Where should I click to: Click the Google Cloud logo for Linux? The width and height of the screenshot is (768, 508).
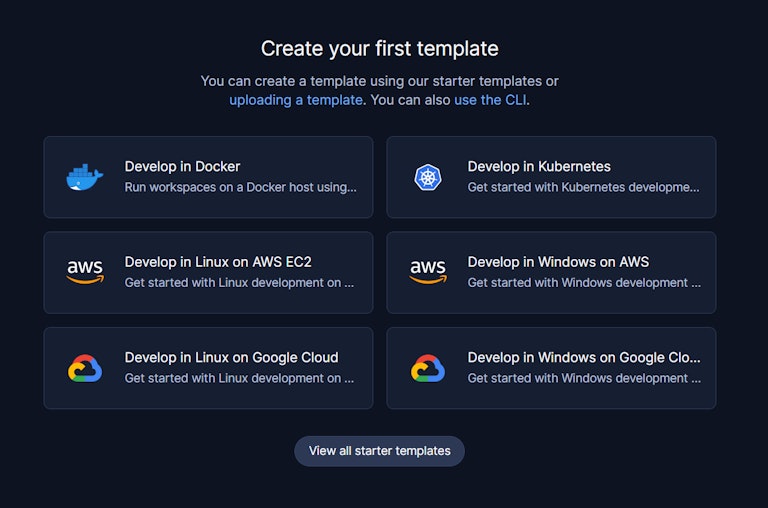(85, 368)
